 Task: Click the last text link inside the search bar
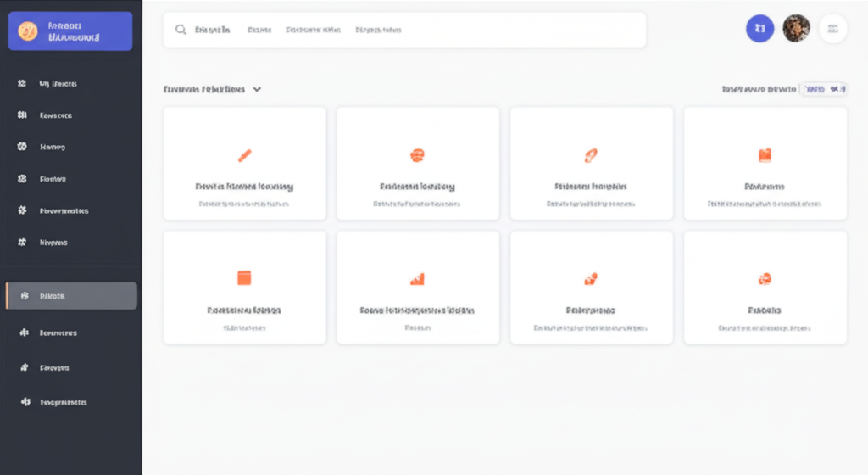pos(378,30)
